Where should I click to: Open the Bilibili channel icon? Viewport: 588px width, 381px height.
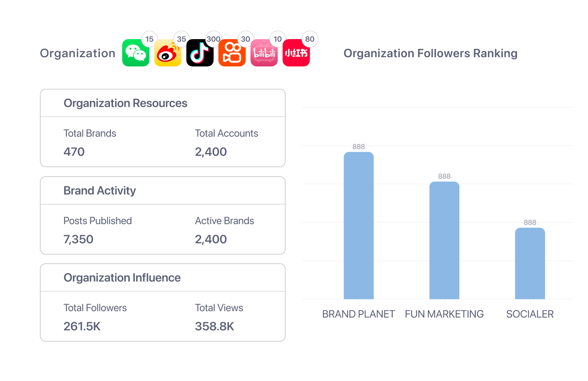(264, 53)
